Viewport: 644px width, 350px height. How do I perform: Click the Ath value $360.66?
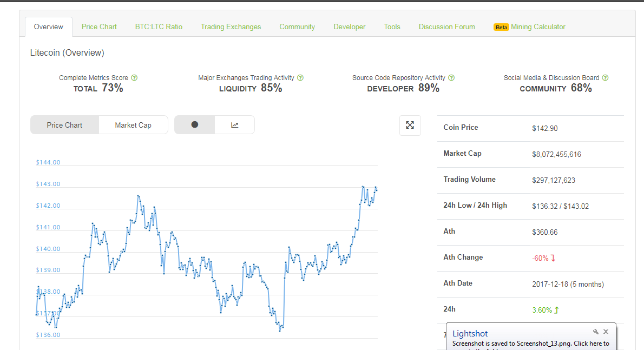click(x=545, y=232)
